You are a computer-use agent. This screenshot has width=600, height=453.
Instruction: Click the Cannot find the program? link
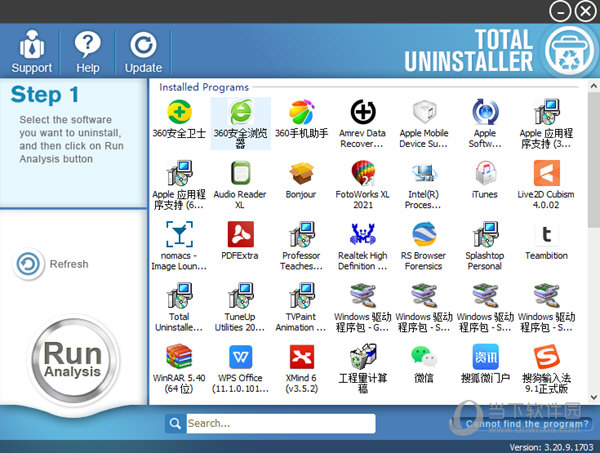point(527,424)
